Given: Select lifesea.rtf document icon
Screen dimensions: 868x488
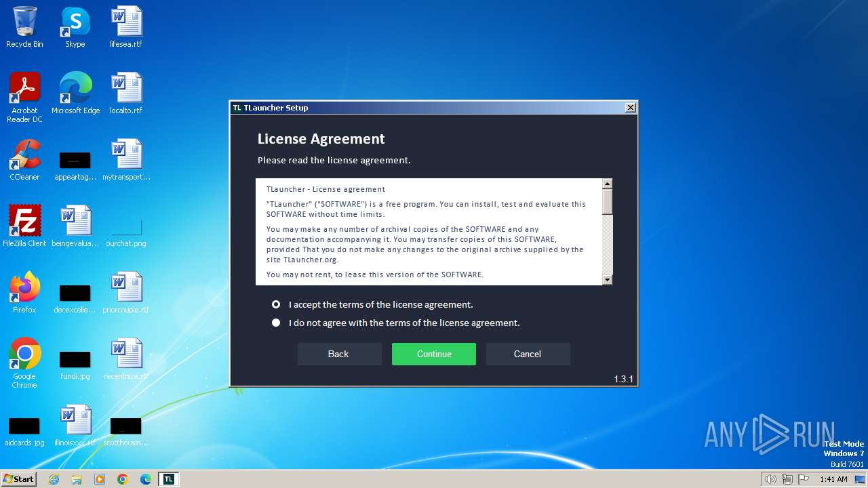Looking at the screenshot, I should tap(126, 27).
